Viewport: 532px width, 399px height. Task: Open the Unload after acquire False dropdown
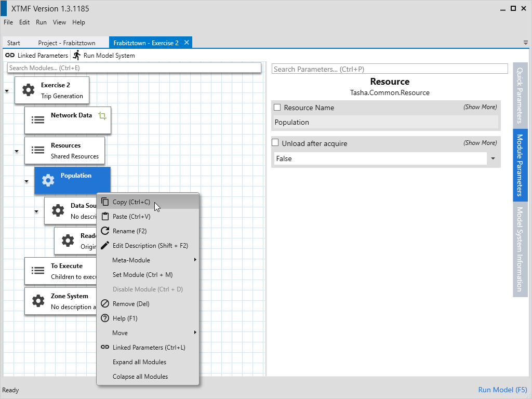tap(493, 158)
